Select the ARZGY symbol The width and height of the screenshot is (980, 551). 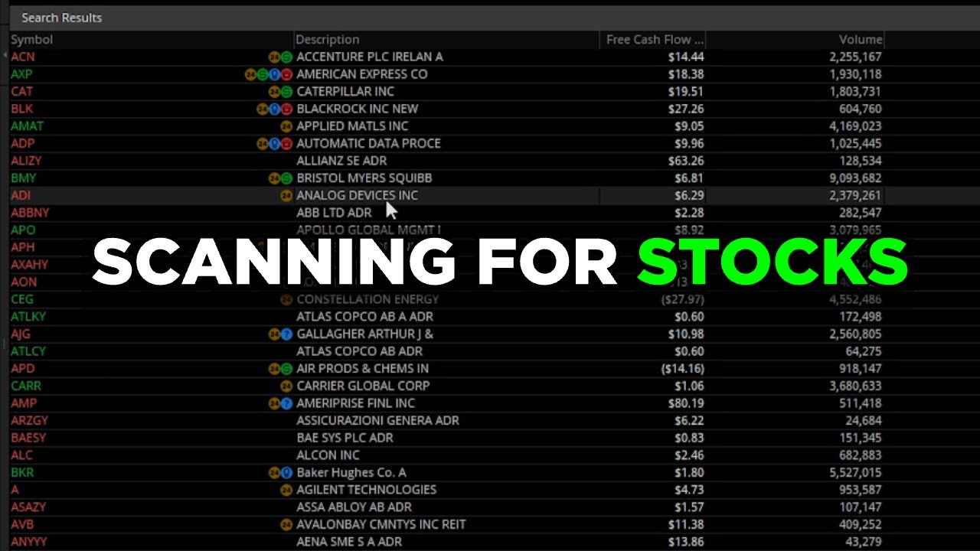(x=30, y=421)
